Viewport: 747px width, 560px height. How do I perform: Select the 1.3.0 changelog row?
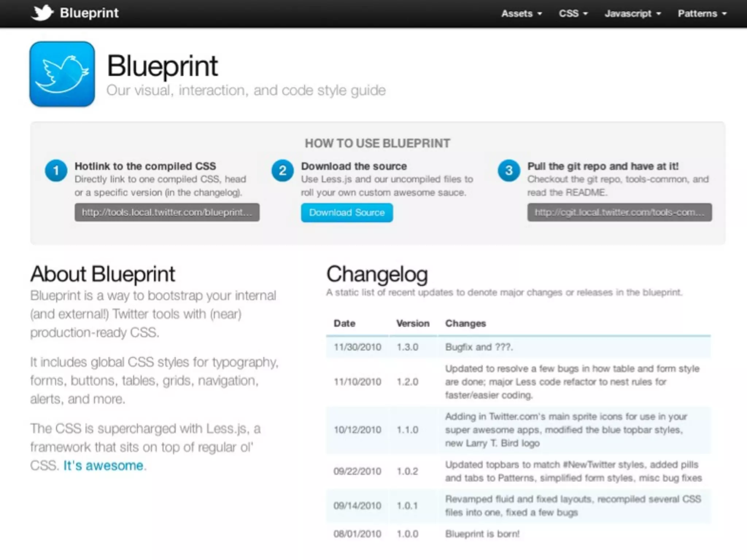pyautogui.click(x=518, y=347)
